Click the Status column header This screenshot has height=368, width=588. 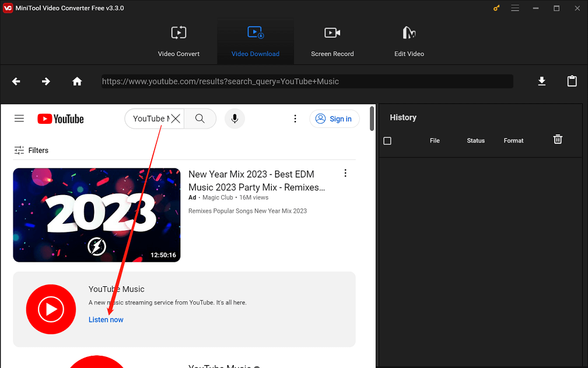click(476, 140)
